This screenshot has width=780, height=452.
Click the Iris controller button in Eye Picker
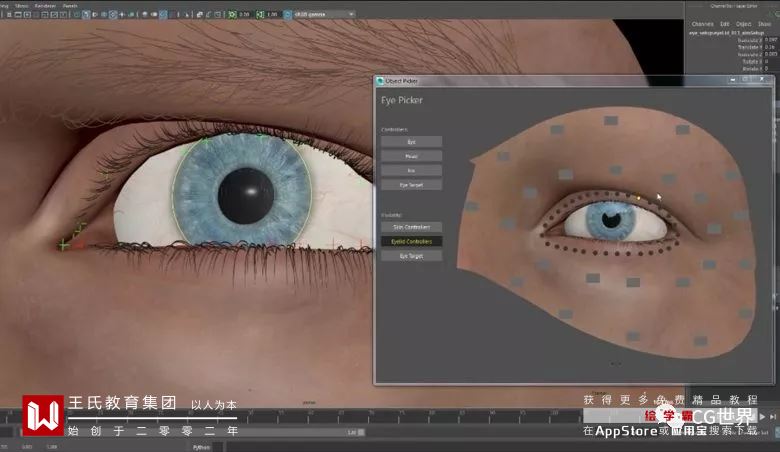pyautogui.click(x=411, y=171)
